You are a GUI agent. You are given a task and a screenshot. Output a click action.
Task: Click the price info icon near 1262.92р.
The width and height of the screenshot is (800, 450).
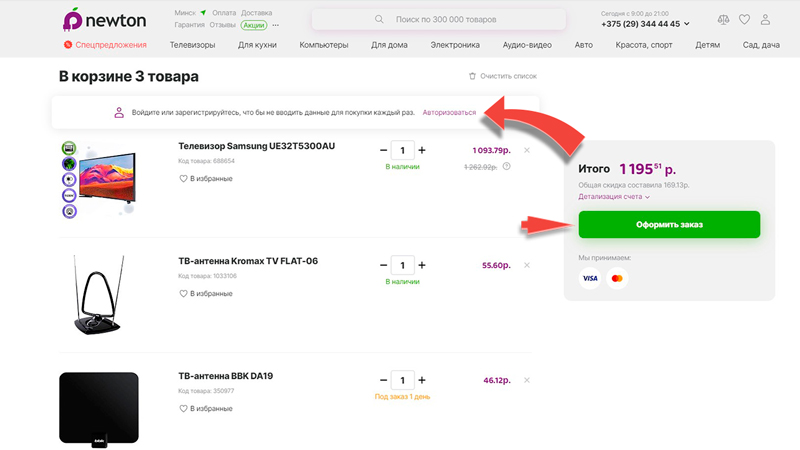[507, 166]
